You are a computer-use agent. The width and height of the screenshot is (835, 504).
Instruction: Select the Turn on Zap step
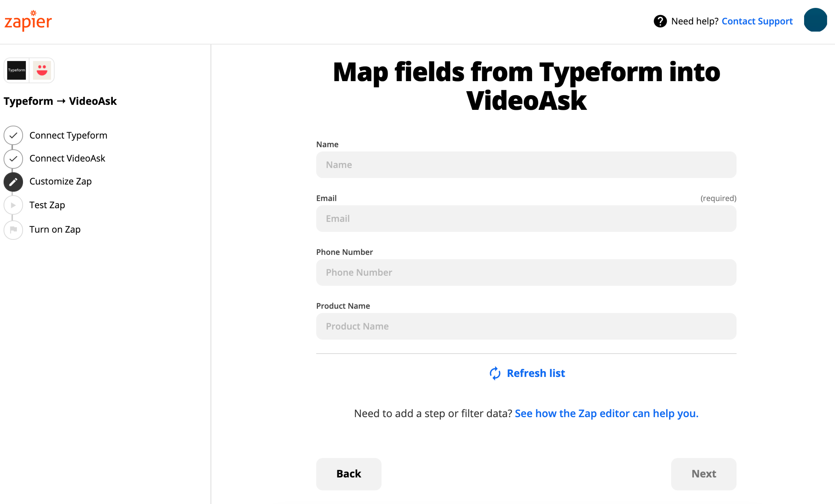click(x=55, y=230)
